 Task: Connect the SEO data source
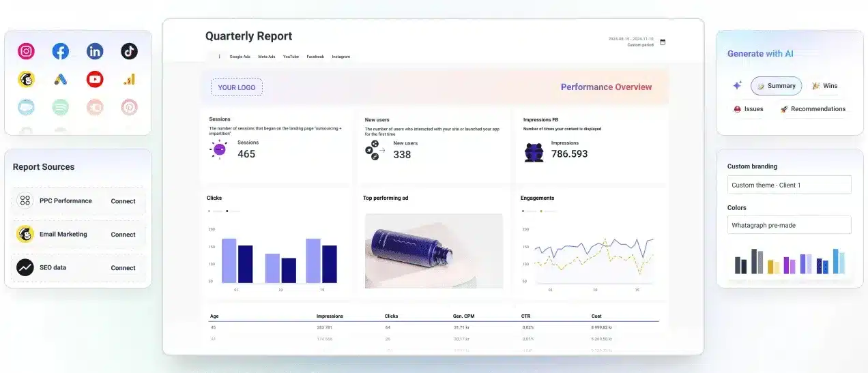(123, 268)
